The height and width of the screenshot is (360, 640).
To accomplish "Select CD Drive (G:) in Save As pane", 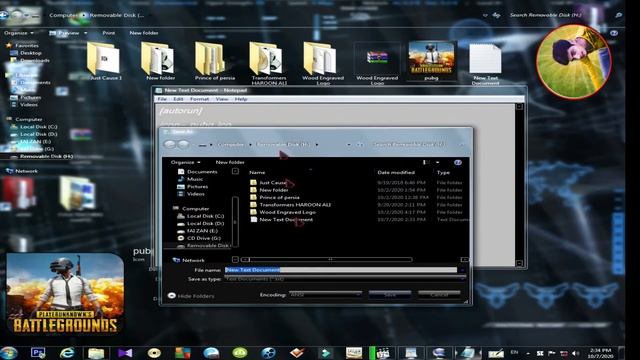I will pyautogui.click(x=199, y=238).
